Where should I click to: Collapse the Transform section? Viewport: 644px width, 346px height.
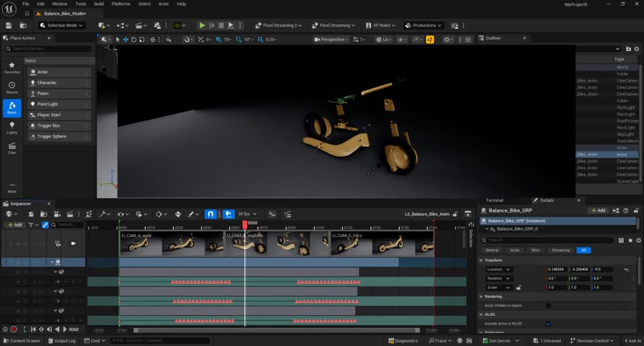click(481, 260)
